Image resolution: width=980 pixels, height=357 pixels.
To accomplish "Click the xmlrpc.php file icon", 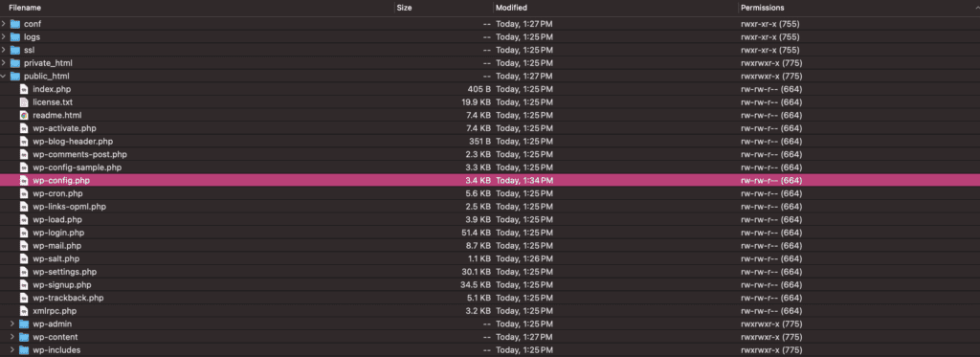I will pos(24,311).
